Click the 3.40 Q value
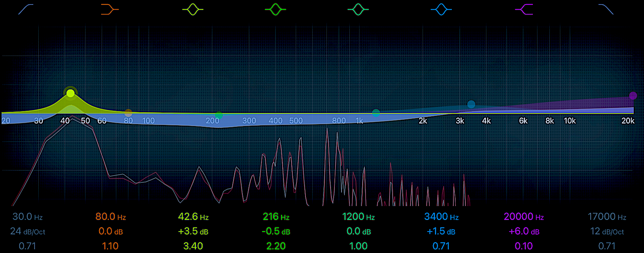The width and height of the screenshot is (644, 253). tap(193, 246)
